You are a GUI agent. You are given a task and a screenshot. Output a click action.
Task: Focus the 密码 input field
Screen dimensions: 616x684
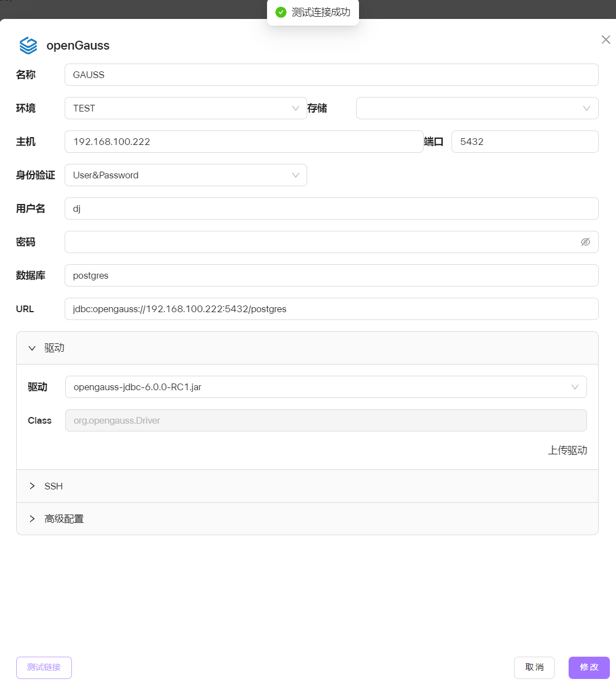pos(332,242)
